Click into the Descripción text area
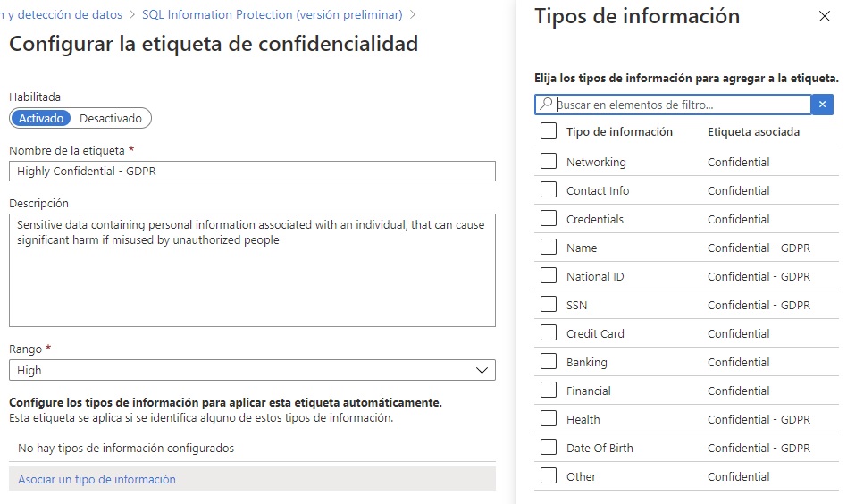This screenshot has width=847, height=504. pyautogui.click(x=252, y=270)
